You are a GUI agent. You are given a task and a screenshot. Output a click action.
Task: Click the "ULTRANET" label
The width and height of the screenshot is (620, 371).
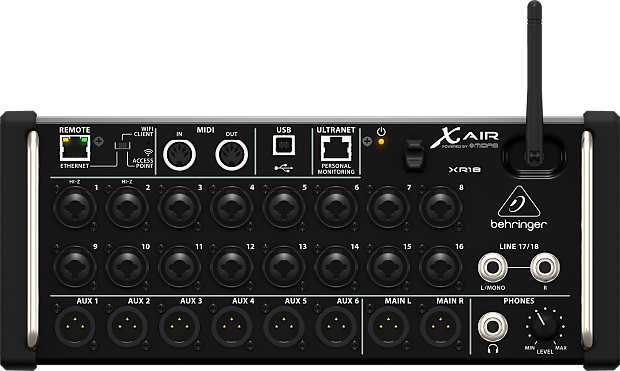point(336,130)
